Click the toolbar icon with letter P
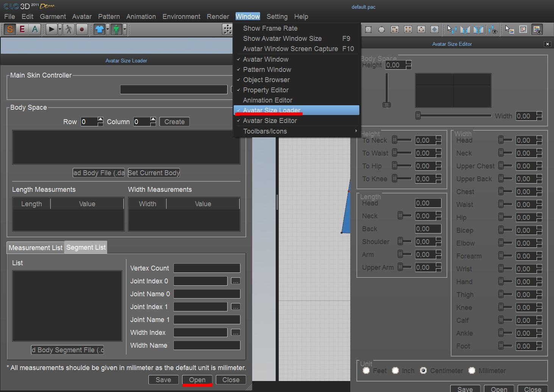This screenshot has height=392, width=554. click(x=523, y=29)
